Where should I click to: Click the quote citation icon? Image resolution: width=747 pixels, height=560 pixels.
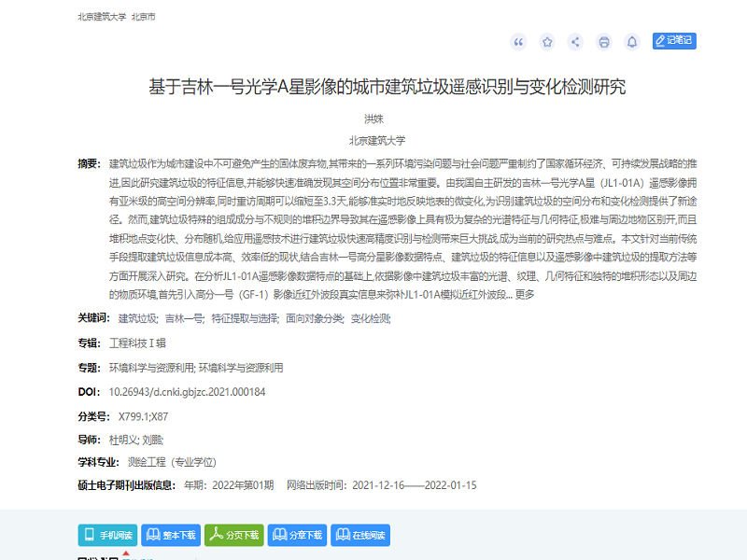click(518, 41)
